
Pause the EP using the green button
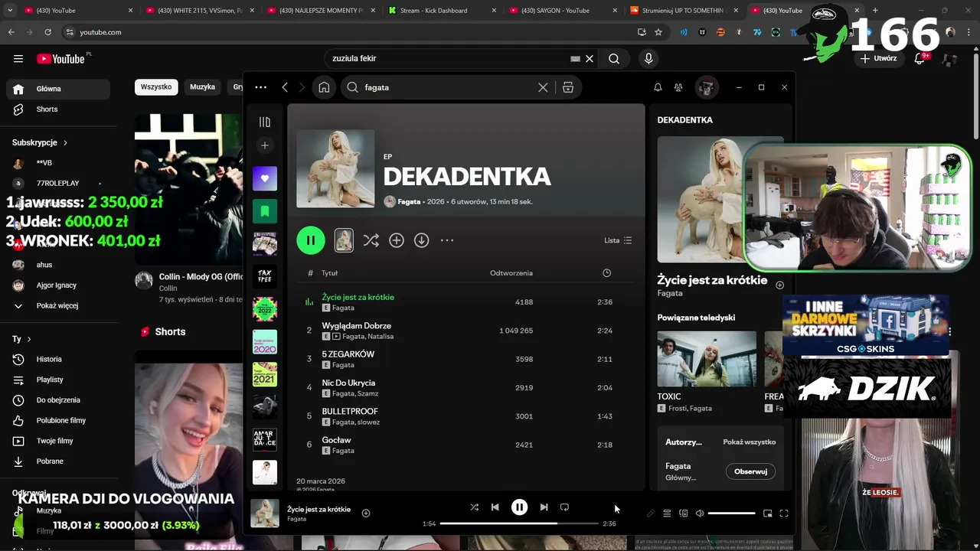(x=311, y=240)
